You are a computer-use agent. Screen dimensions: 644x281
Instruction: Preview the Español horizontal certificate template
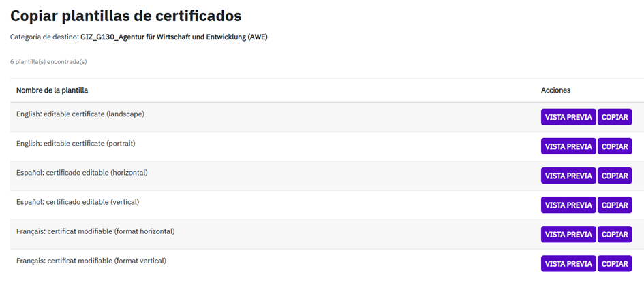[x=568, y=176]
